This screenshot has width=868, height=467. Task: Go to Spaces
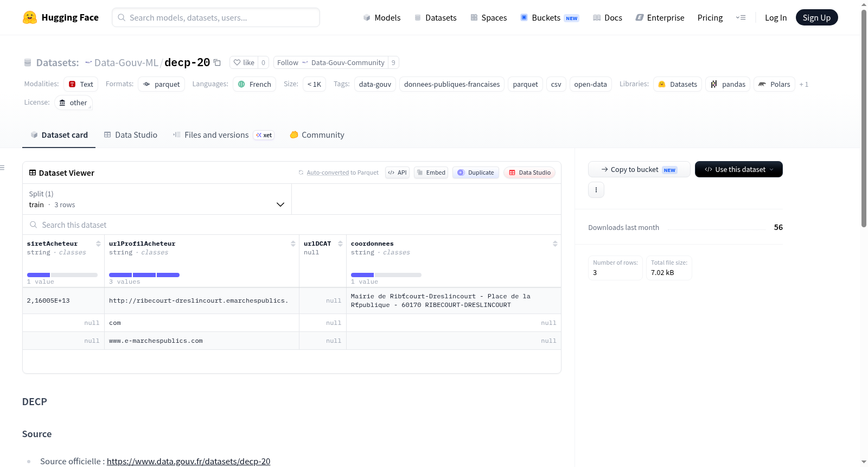tap(488, 17)
